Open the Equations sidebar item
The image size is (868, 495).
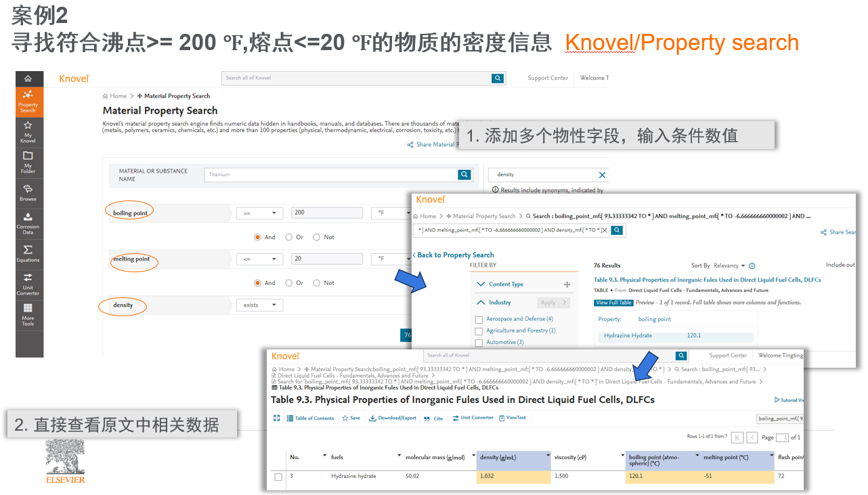(x=28, y=254)
